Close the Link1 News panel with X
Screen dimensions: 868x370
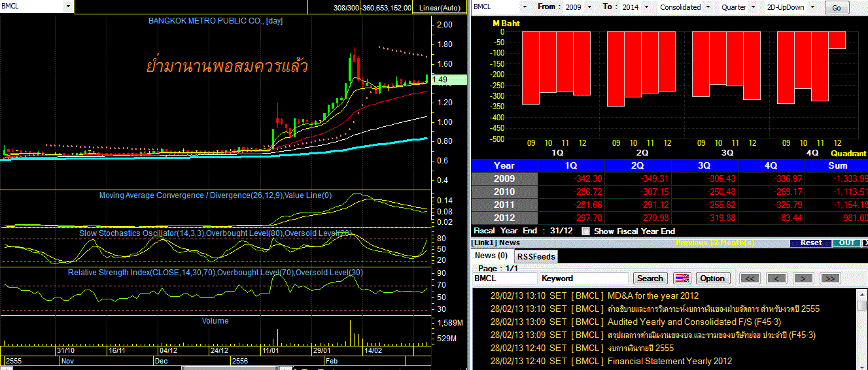click(x=865, y=243)
